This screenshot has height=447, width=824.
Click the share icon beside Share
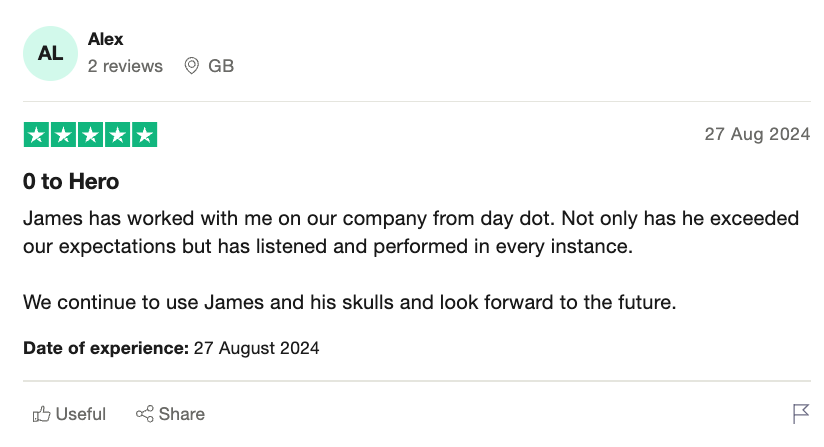click(x=144, y=414)
